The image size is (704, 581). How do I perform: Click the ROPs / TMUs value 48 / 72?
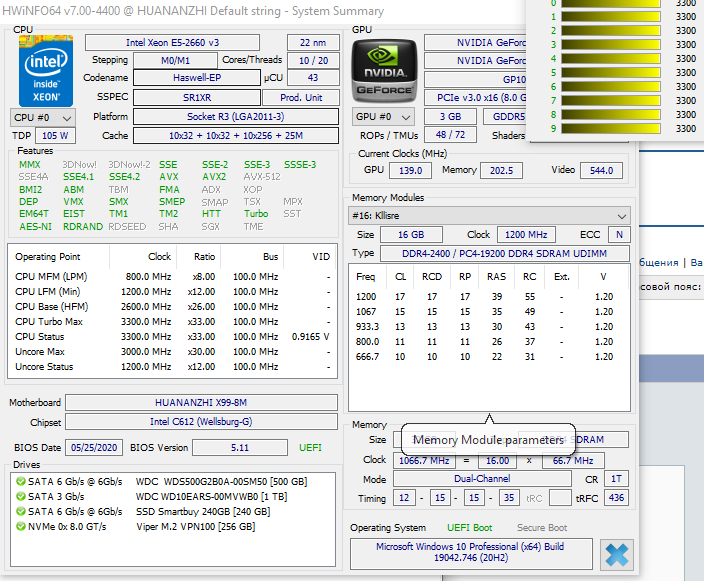450,135
